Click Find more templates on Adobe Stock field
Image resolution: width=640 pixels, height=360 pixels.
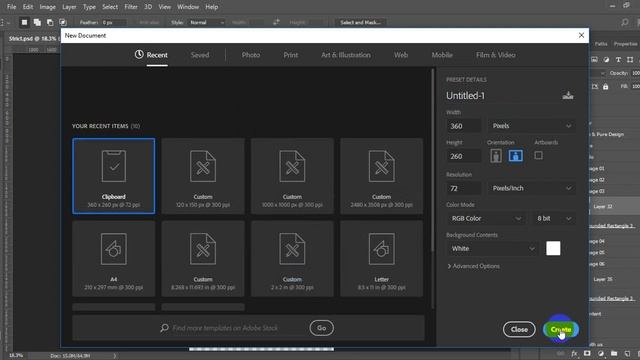(225, 328)
